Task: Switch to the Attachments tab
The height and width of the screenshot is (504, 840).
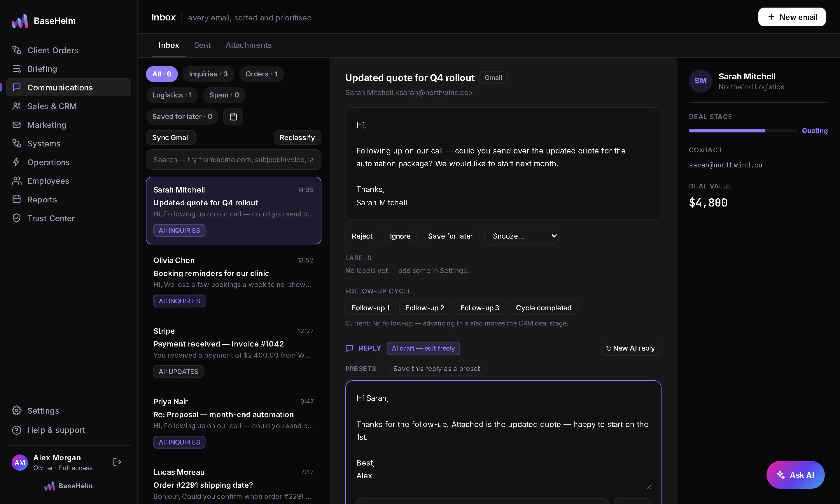Action: (x=249, y=45)
